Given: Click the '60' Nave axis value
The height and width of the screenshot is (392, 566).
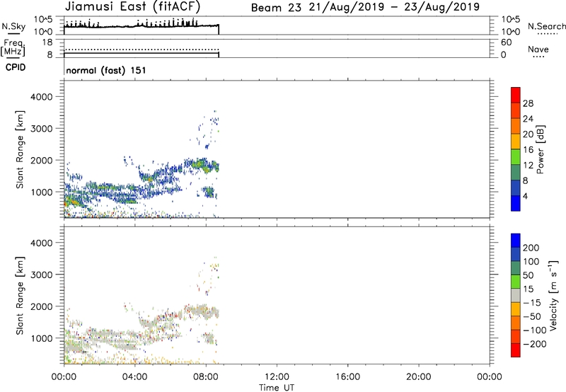Looking at the screenshot, I should pos(506,42).
